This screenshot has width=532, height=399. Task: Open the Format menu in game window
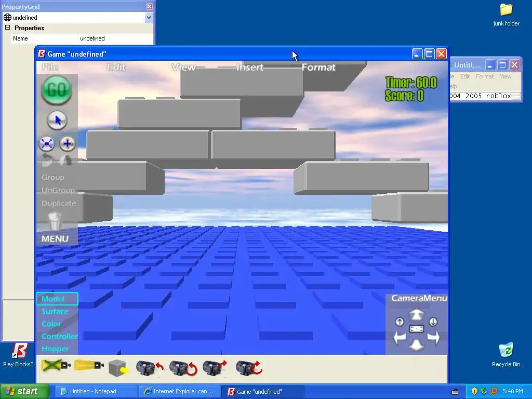tap(318, 67)
